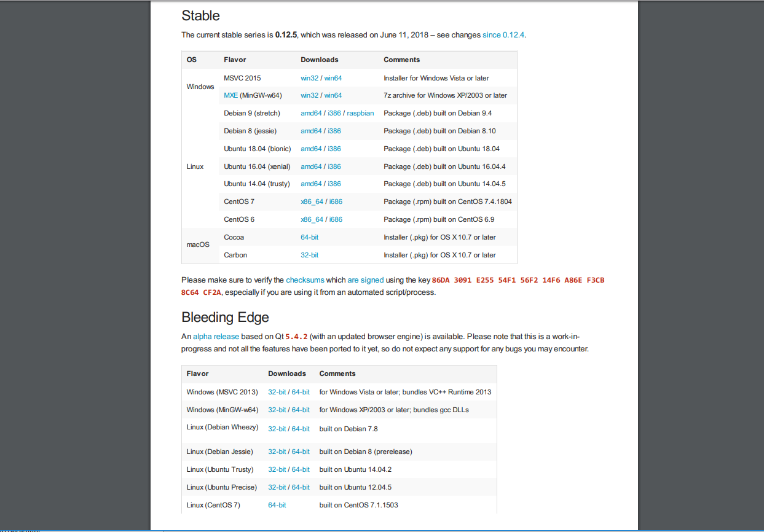The width and height of the screenshot is (764, 532).
Task: Click 'Installer for Windows Vista or later' comment
Action: (436, 78)
